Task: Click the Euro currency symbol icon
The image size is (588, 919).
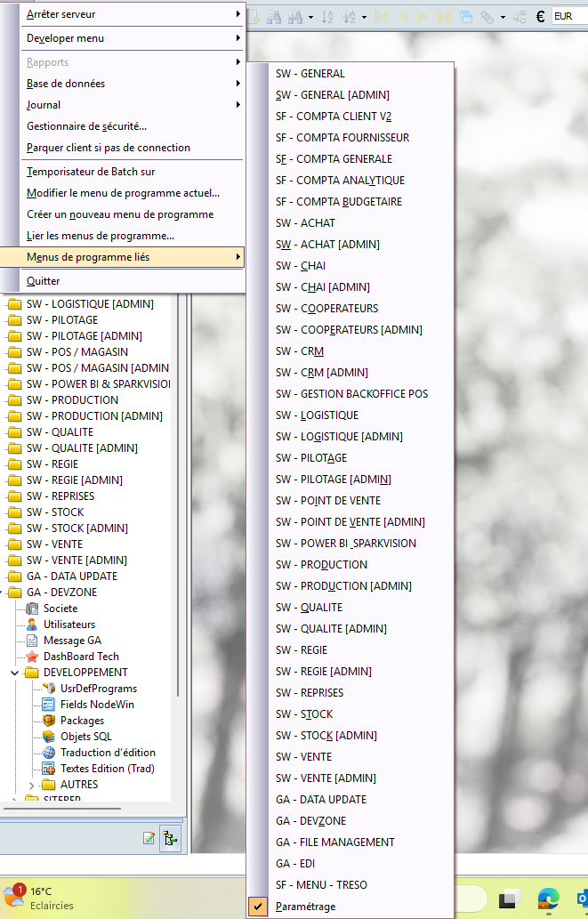Action: [x=540, y=16]
